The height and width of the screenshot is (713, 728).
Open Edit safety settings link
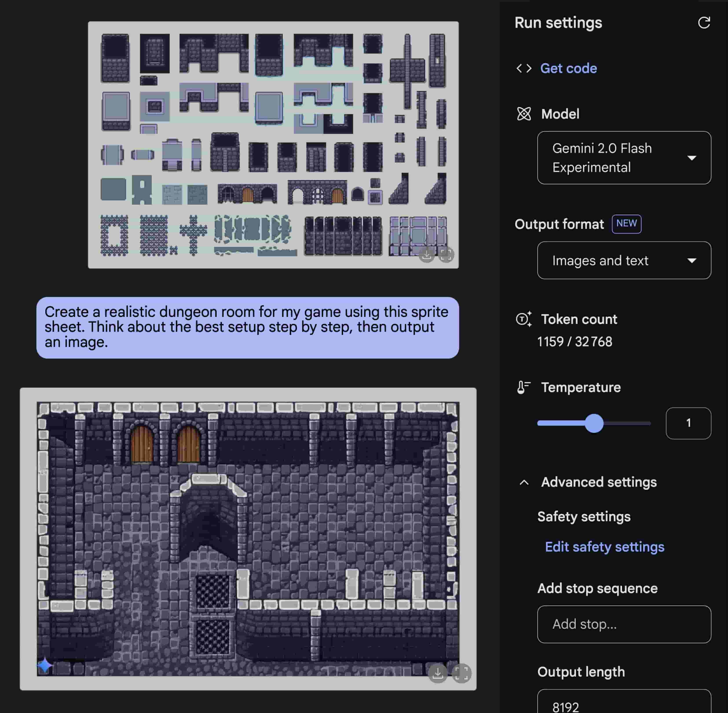click(x=604, y=547)
